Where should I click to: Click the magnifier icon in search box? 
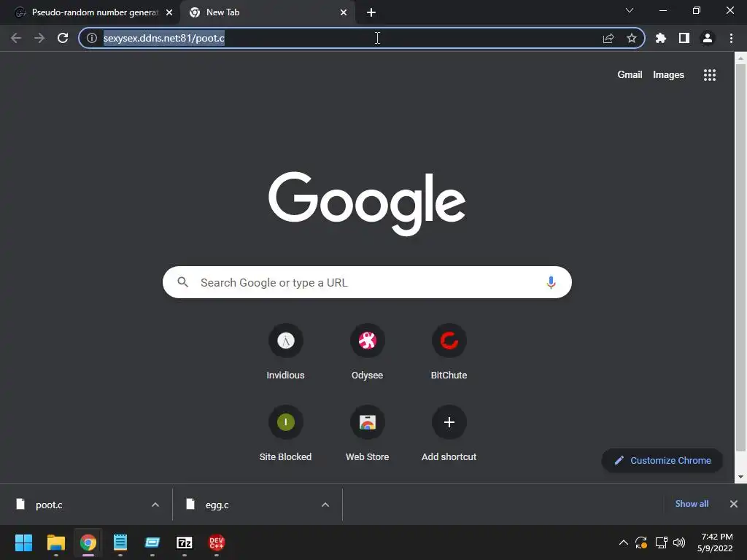[182, 282]
